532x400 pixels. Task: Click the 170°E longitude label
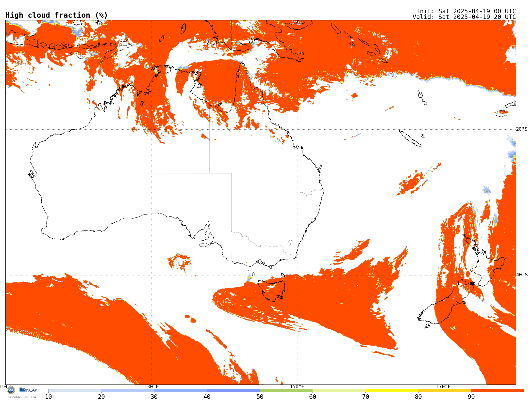[443, 386]
